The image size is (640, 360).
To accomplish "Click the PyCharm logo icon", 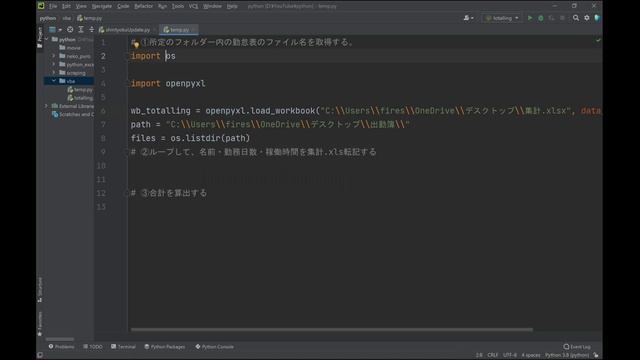I will pos(41,6).
